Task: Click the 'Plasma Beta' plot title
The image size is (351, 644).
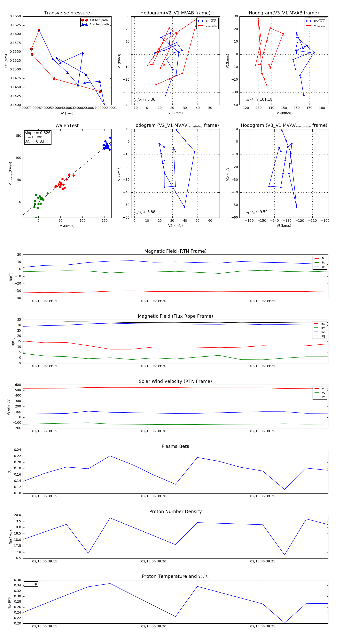Action: 175,447
